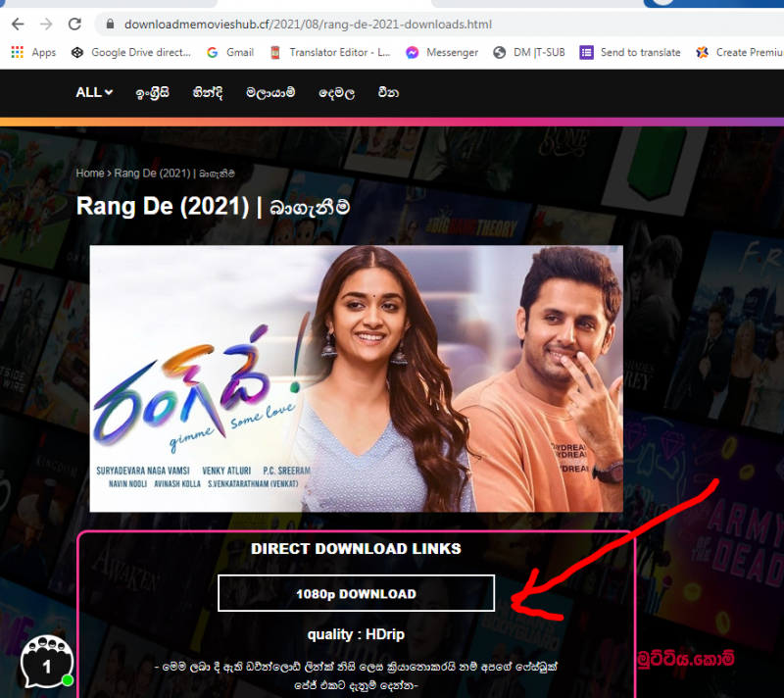Open the Translator Editor bookmark
Viewport: 784px width, 698px height.
330,52
